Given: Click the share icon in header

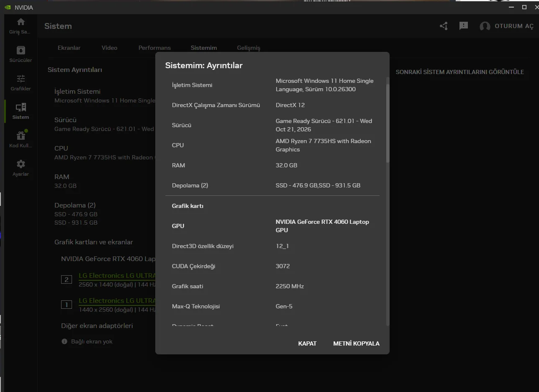Looking at the screenshot, I should [x=444, y=26].
